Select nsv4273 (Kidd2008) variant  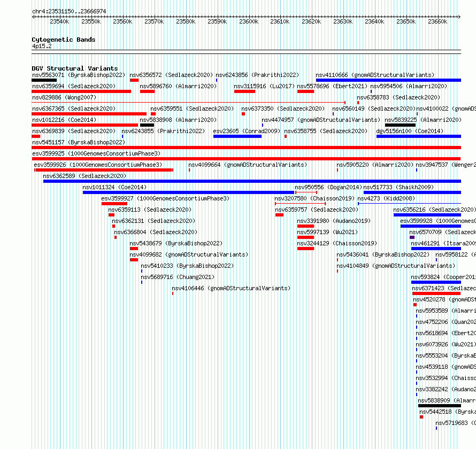[x=386, y=198]
